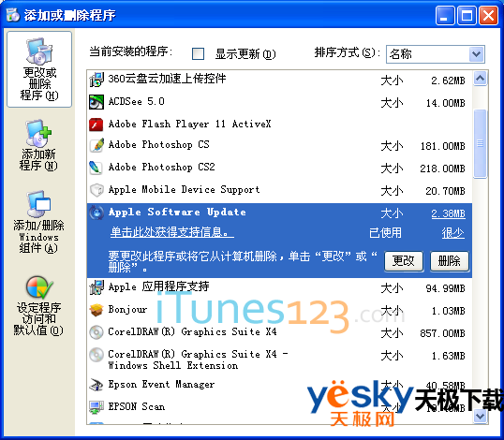
Task: Open Add/Remove Windows Components (添加/删除Windows组件)
Action: tap(38, 222)
